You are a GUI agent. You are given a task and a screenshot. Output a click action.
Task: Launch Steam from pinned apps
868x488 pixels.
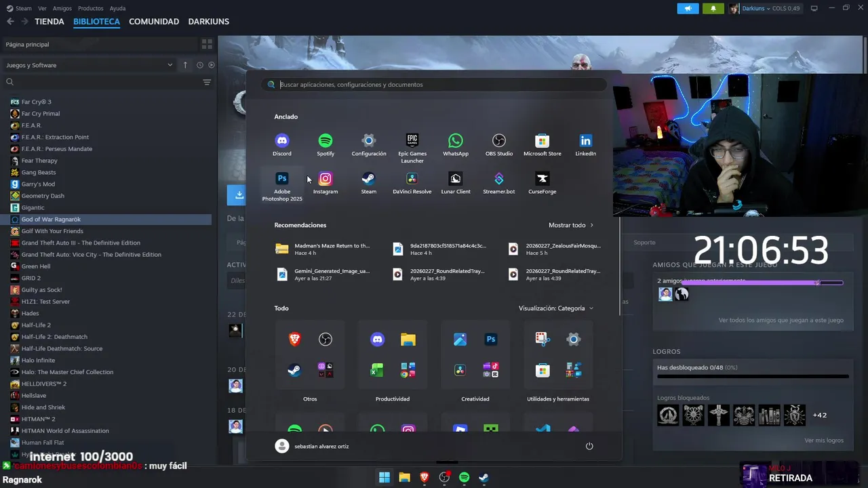[x=369, y=183]
